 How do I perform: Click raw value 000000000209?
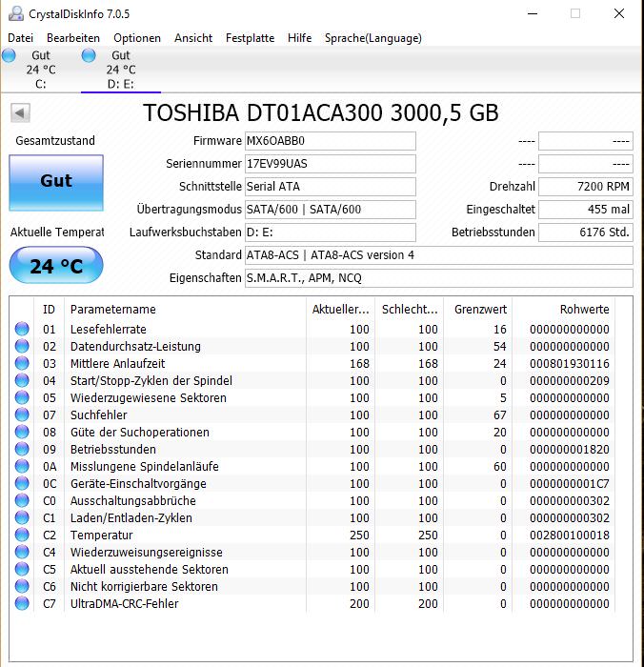click(x=569, y=381)
